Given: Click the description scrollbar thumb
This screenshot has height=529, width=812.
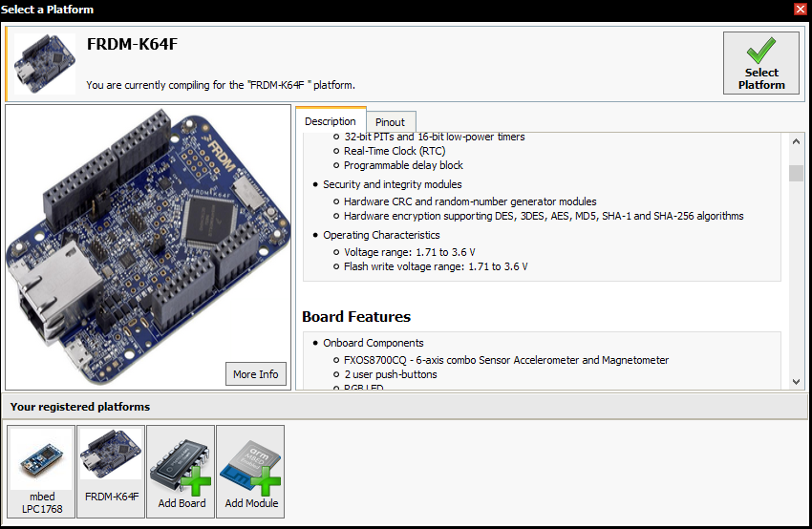Looking at the screenshot, I should [x=796, y=174].
